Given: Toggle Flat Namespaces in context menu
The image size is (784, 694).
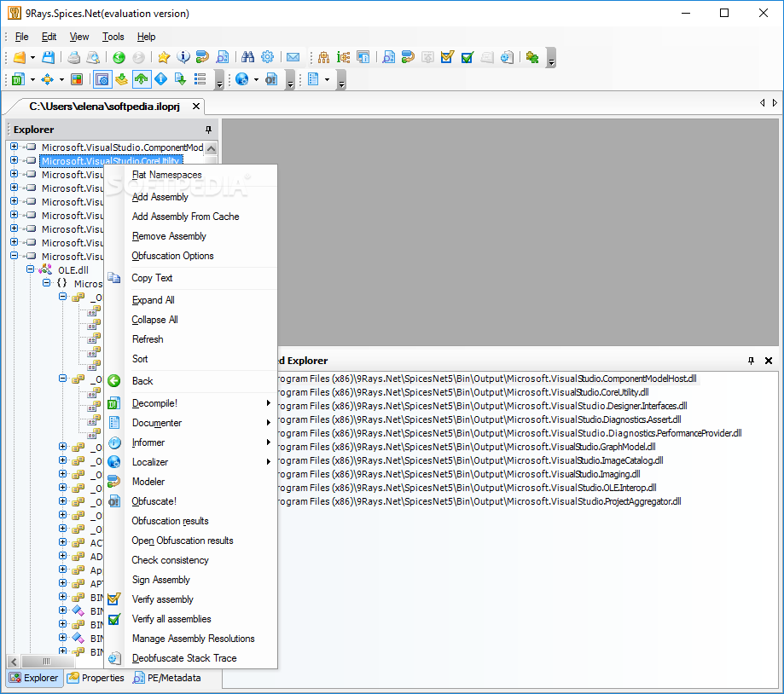Looking at the screenshot, I should pos(167,175).
